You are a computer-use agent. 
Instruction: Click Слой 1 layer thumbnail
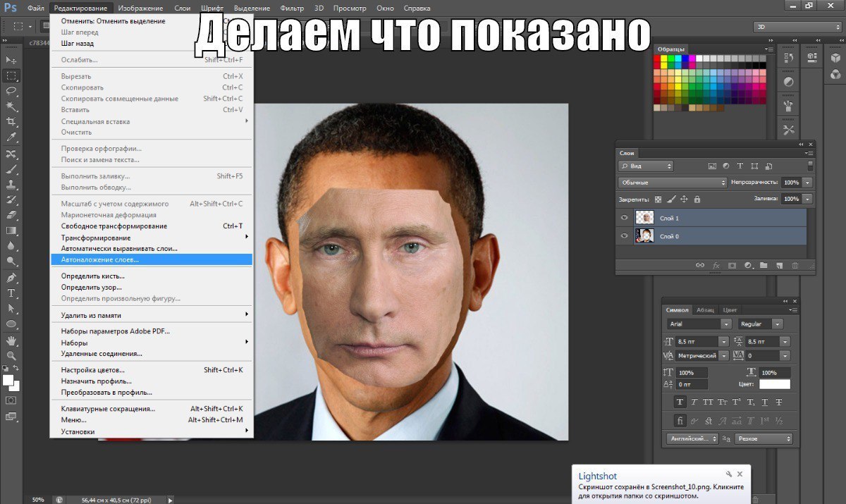click(644, 219)
